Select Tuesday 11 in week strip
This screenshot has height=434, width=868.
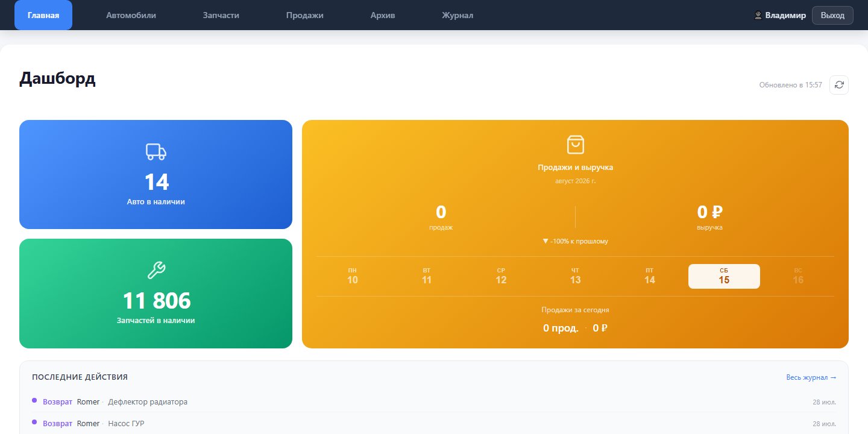pos(427,276)
